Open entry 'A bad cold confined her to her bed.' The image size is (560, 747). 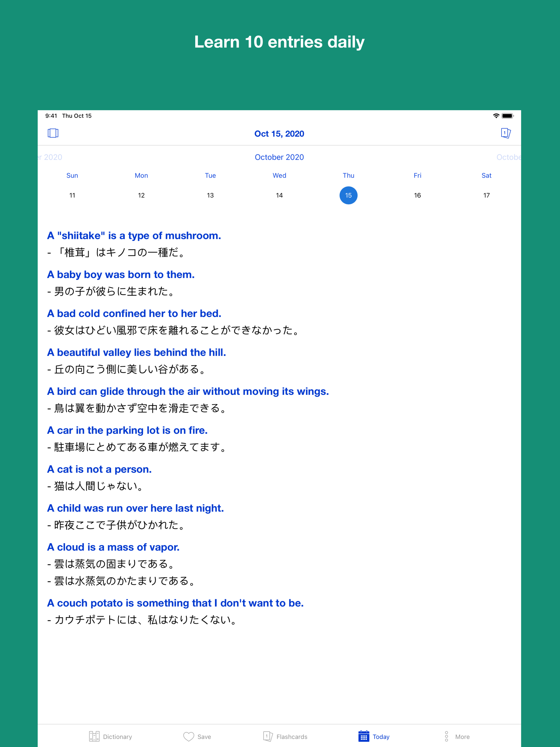tap(134, 313)
